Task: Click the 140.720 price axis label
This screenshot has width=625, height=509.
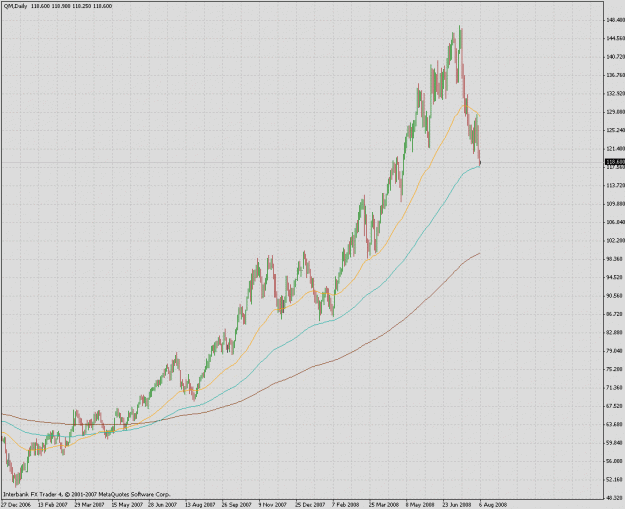Action: point(616,57)
